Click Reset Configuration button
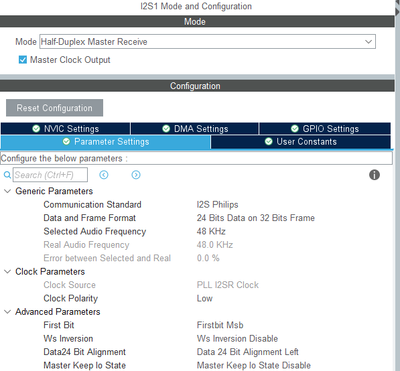 pyautogui.click(x=54, y=108)
